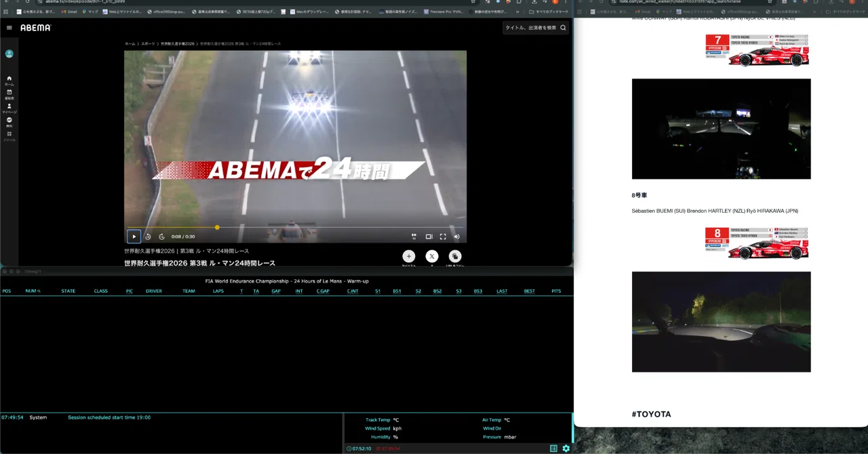Open ホーム breadcrumb link
Image resolution: width=868 pixels, height=454 pixels.
[x=130, y=43]
